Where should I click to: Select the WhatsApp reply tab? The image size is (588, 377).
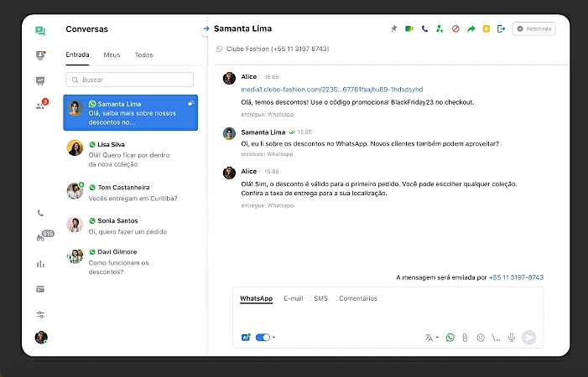click(x=256, y=298)
